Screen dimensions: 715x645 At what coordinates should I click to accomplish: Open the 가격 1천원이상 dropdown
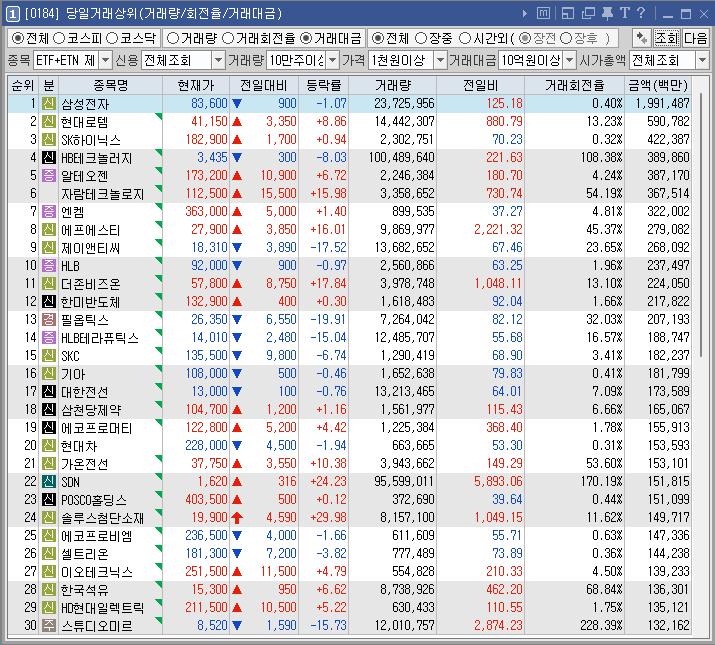440,60
